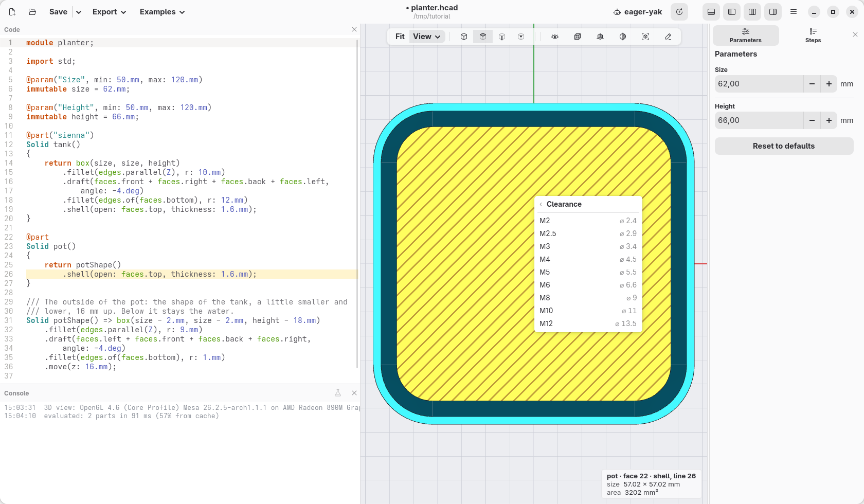
Task: Pick the M10 clearance entry
Action: tap(588, 311)
